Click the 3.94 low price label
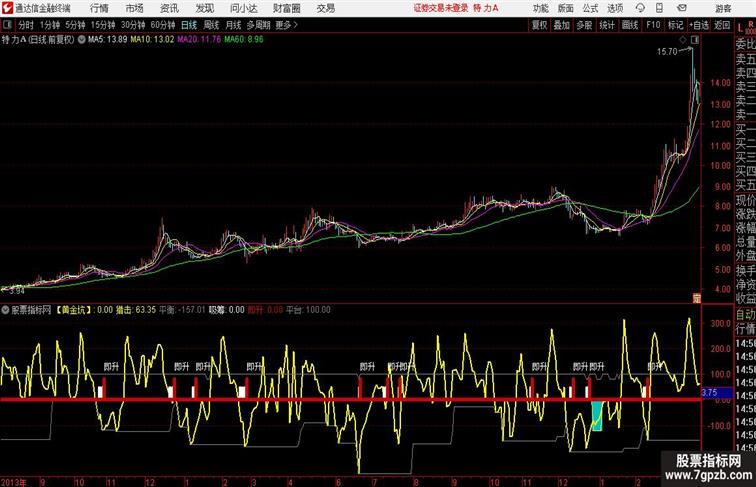Viewport: 756px width, 487px height. click(16, 291)
